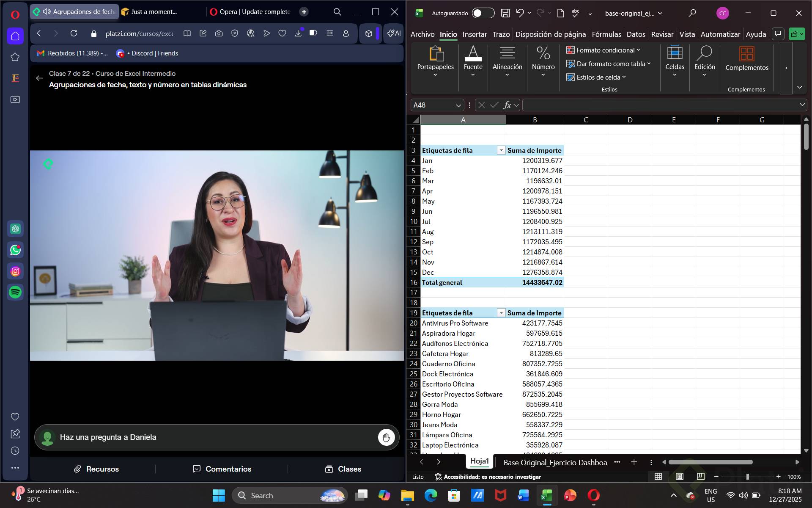Toggle the Autoguardado switch
812x508 pixels.
pyautogui.click(x=483, y=13)
